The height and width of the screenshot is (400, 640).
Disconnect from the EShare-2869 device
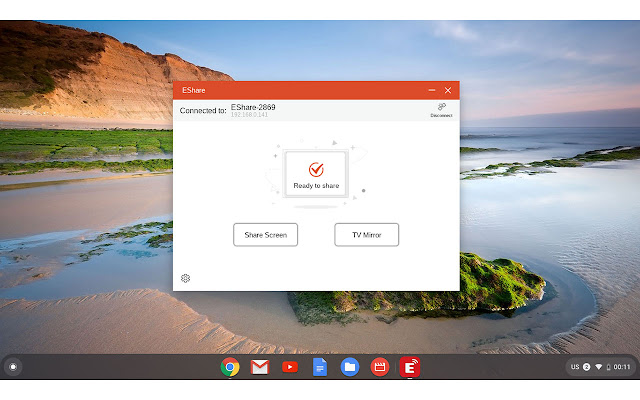click(441, 110)
